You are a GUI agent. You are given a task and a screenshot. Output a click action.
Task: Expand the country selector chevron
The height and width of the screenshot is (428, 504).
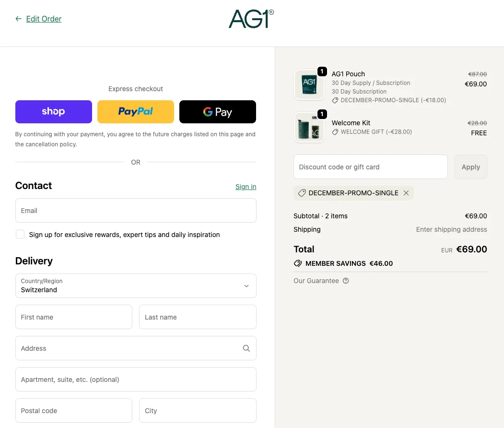(246, 285)
